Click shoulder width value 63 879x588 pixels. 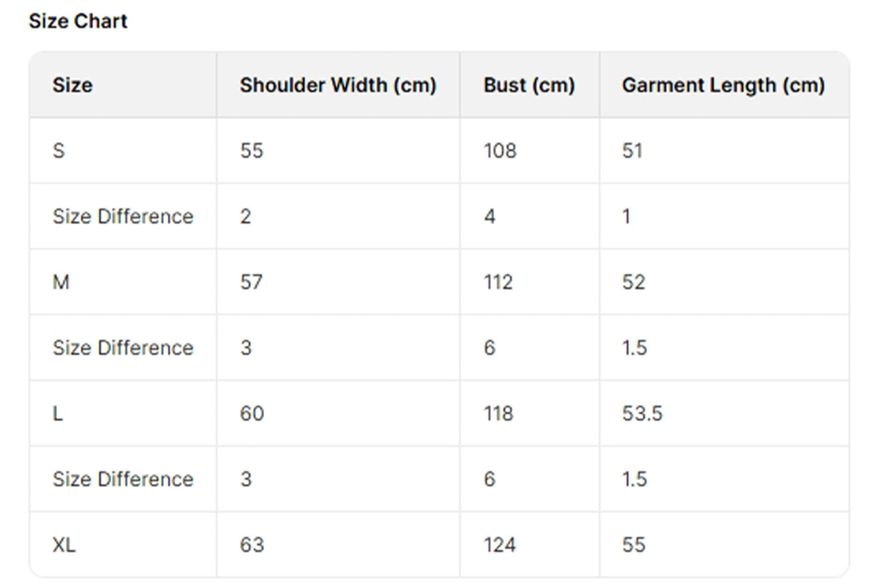(x=252, y=545)
